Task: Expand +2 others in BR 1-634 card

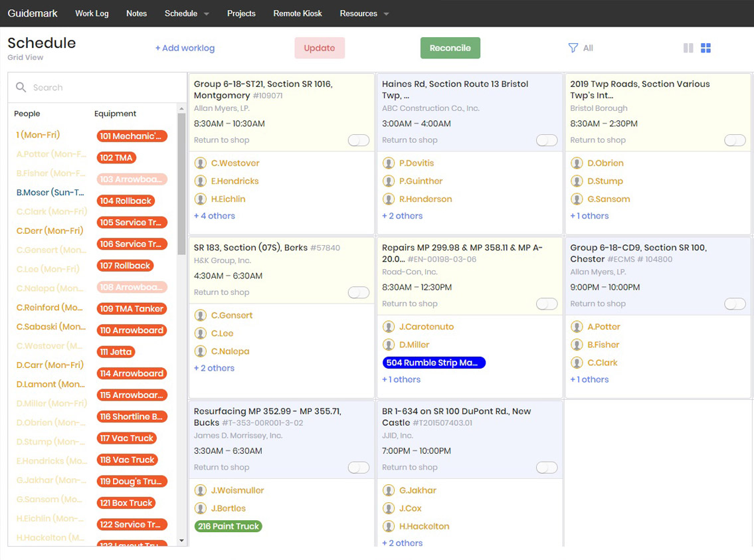Action: tap(403, 543)
